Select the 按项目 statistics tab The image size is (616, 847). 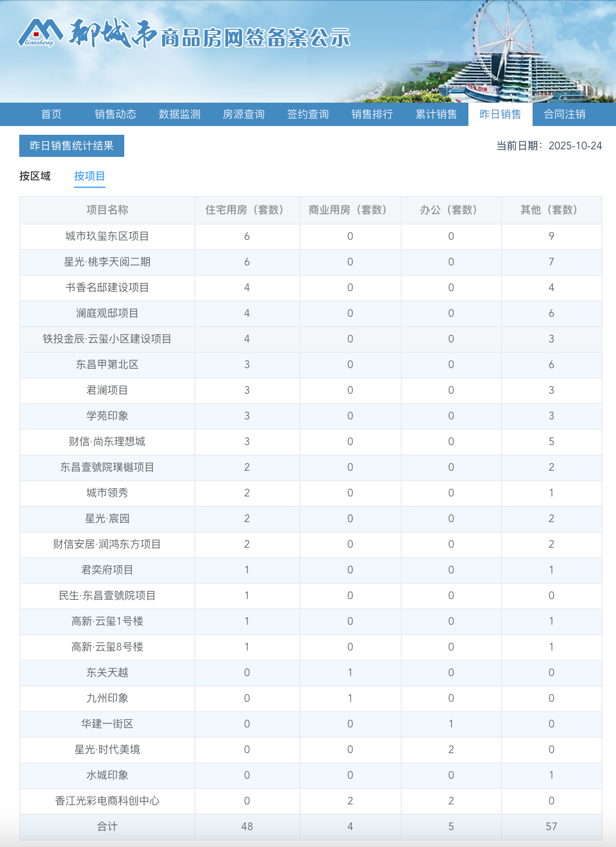tap(88, 175)
